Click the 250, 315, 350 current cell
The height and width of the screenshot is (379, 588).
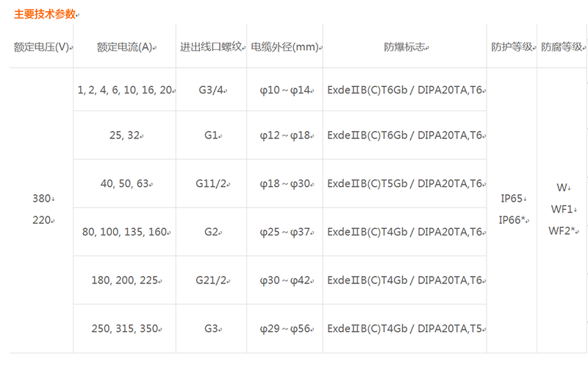(x=124, y=329)
